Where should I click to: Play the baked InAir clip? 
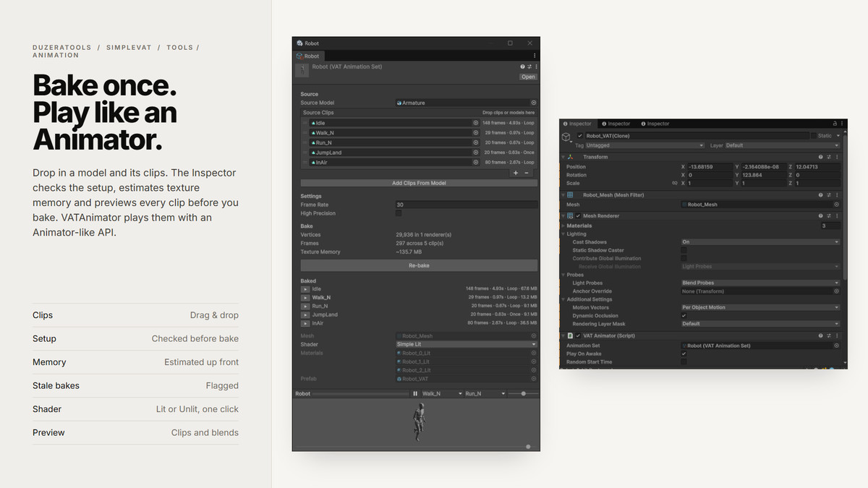click(x=305, y=323)
